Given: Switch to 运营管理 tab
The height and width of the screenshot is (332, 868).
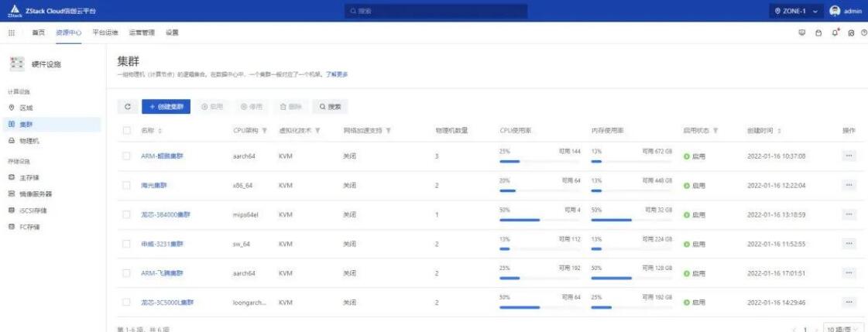Looking at the screenshot, I should pos(142,33).
